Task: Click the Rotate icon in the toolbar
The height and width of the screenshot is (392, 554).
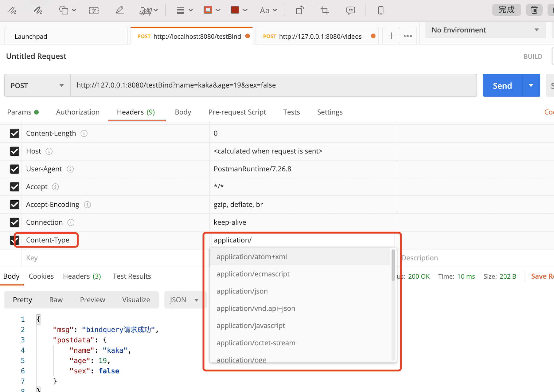Action: click(299, 10)
